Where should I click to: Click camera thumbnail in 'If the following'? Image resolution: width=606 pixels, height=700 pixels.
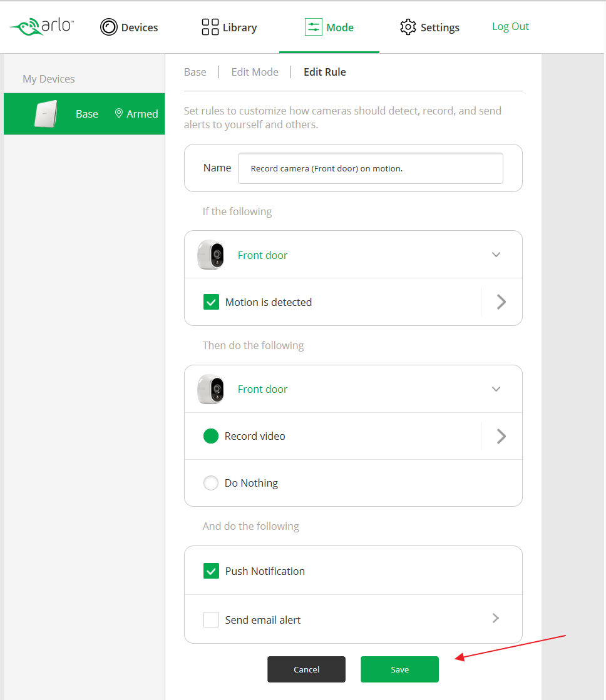tap(211, 255)
